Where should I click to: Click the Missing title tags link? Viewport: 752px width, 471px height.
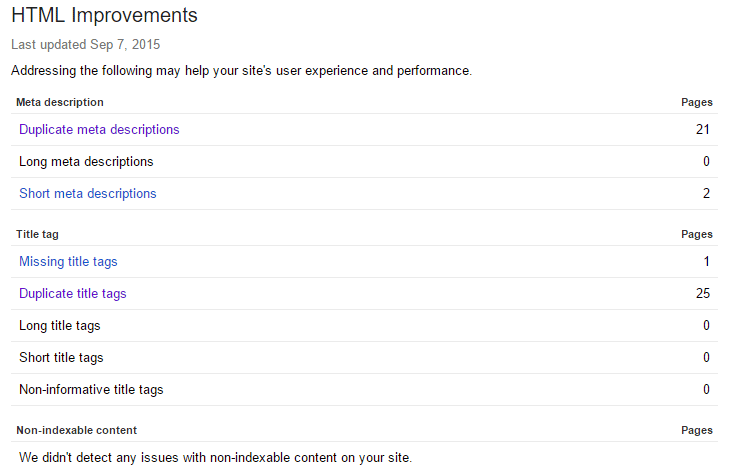[68, 262]
